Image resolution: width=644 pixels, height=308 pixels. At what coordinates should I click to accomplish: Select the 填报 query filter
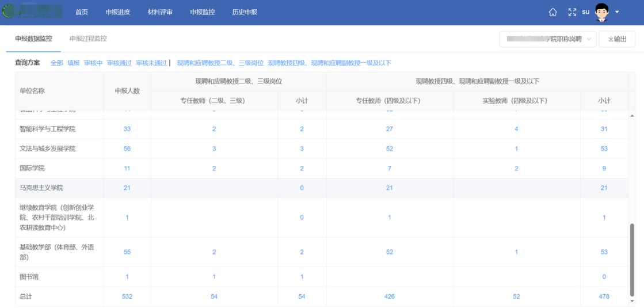pyautogui.click(x=74, y=63)
